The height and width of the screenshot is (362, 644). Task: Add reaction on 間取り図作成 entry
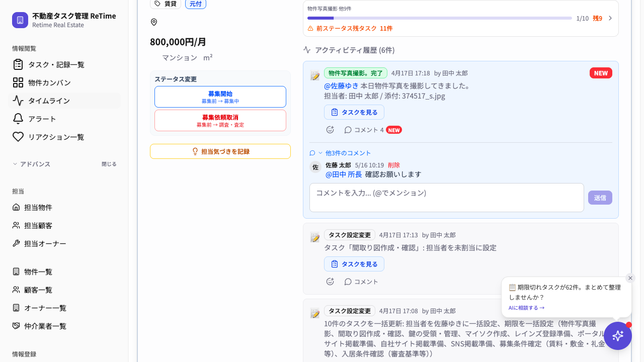point(330,282)
